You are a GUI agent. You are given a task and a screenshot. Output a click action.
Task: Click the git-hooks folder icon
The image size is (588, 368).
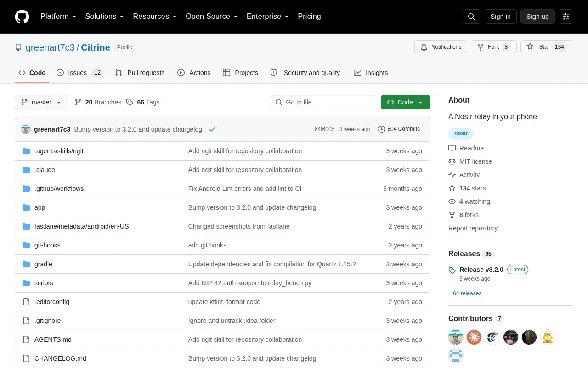click(26, 245)
